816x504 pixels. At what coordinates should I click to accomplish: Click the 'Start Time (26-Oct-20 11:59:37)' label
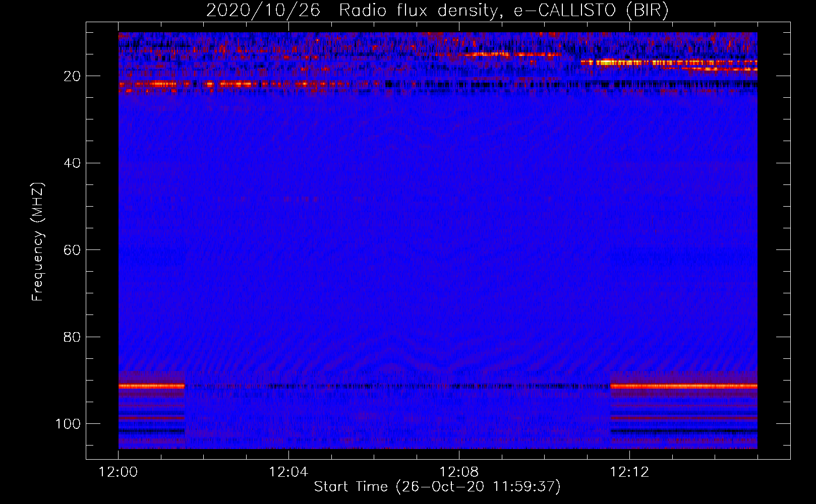437,487
